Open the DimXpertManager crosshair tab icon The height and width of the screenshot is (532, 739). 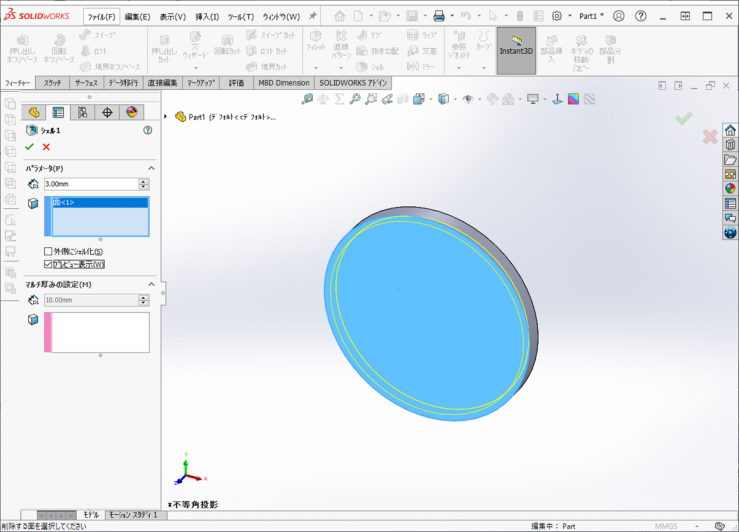(107, 113)
